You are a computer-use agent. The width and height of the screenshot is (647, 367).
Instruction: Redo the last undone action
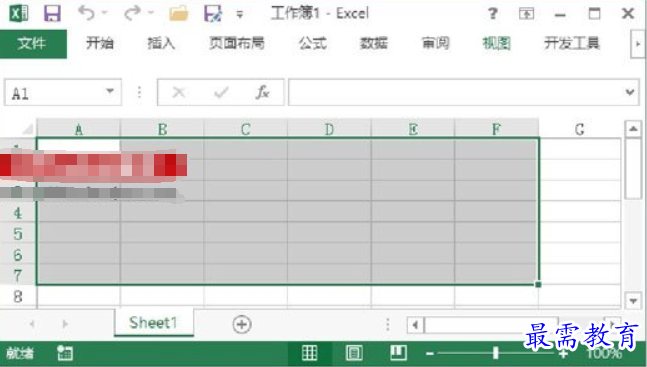click(132, 13)
